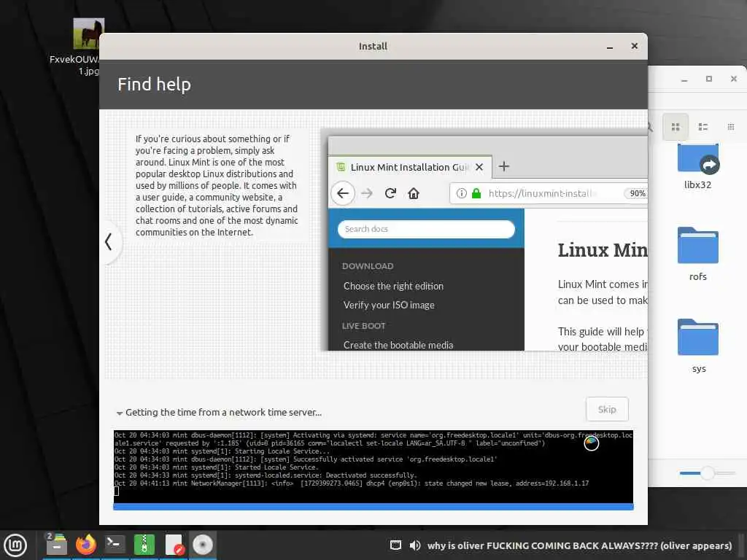Open the green archive manager taskbar icon
Viewport: 747px width, 560px height.
coord(144,545)
